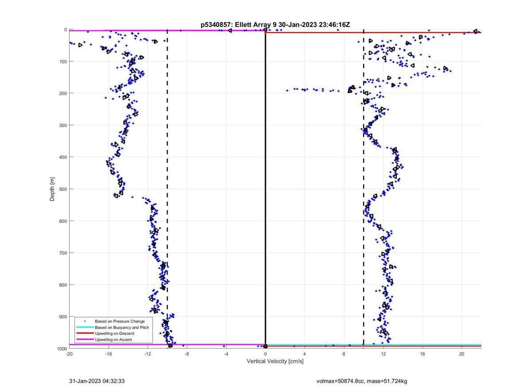Click the 'Depth [m]' axis label
The height and width of the screenshot is (392, 532).
tap(52, 189)
